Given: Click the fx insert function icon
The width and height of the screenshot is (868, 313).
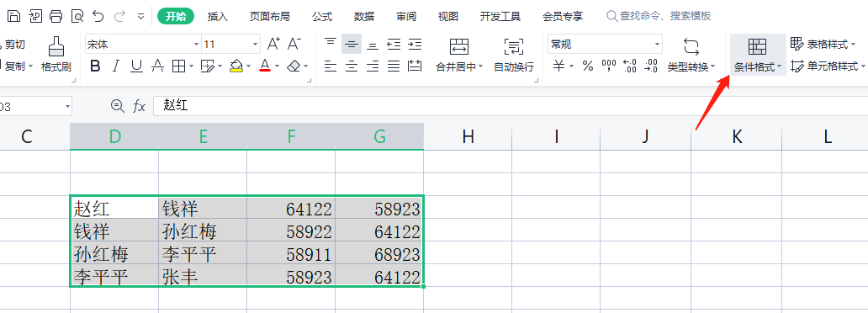Looking at the screenshot, I should tap(139, 106).
